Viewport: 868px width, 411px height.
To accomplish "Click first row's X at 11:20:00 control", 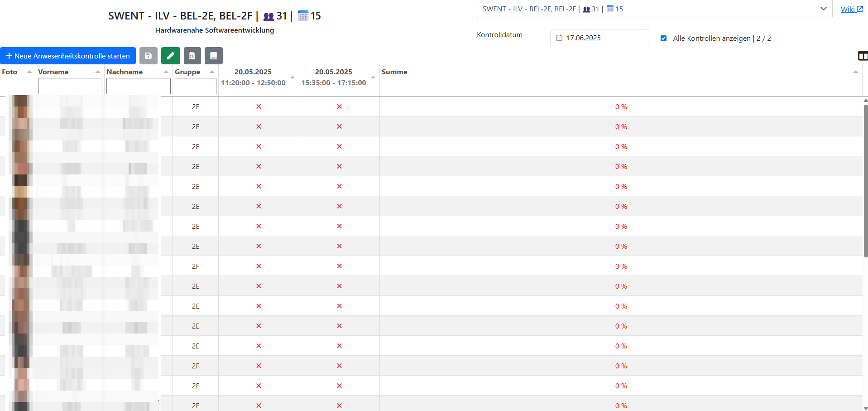I will [259, 106].
